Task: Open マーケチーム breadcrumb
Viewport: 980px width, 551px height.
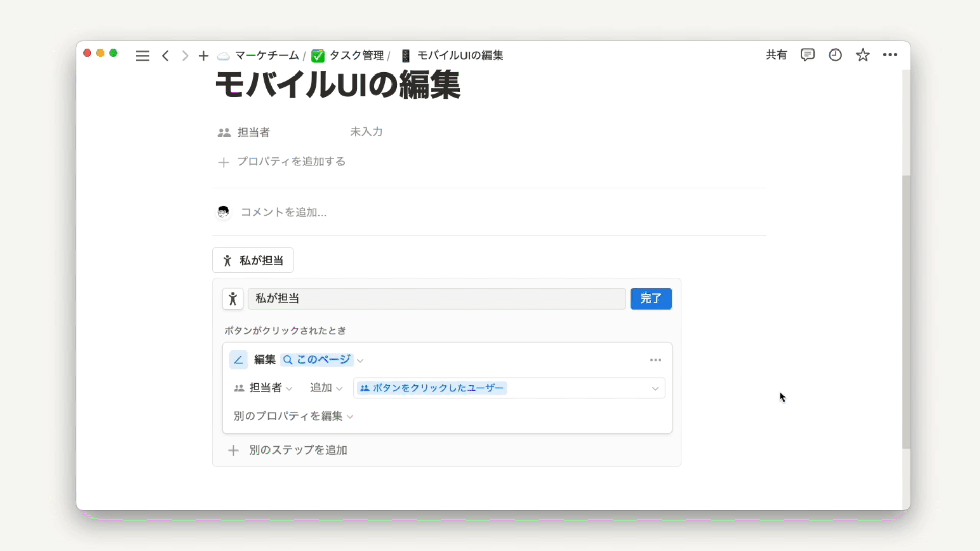Action: (x=266, y=55)
